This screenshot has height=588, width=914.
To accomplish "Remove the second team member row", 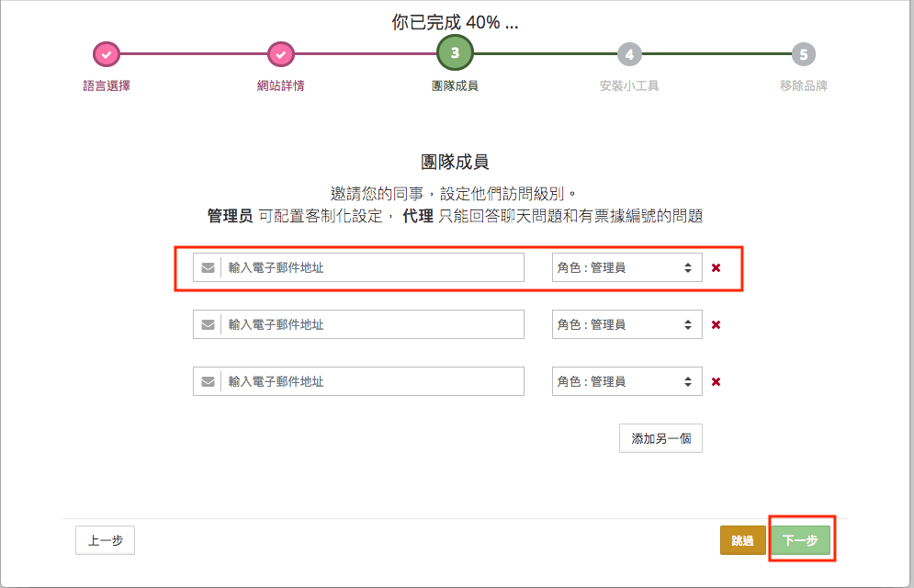I will point(717,325).
